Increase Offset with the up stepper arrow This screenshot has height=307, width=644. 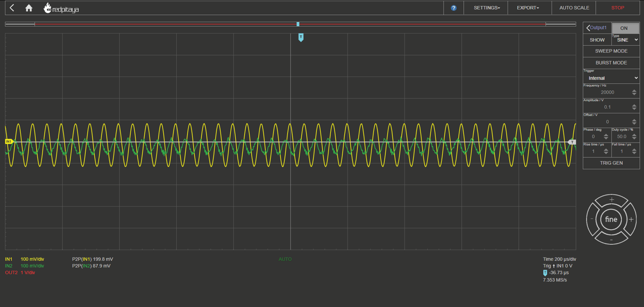click(x=634, y=120)
